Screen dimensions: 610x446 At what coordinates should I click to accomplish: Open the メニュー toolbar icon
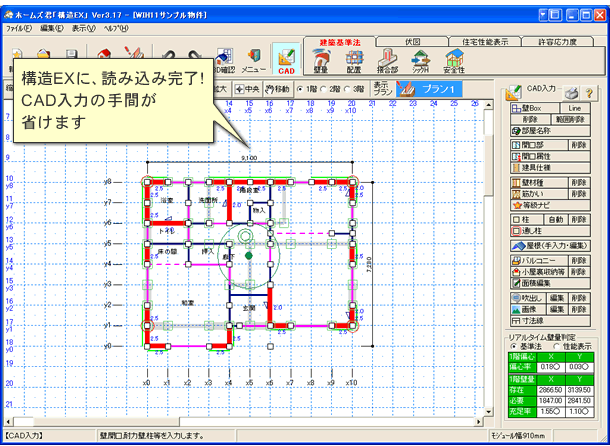pos(254,61)
